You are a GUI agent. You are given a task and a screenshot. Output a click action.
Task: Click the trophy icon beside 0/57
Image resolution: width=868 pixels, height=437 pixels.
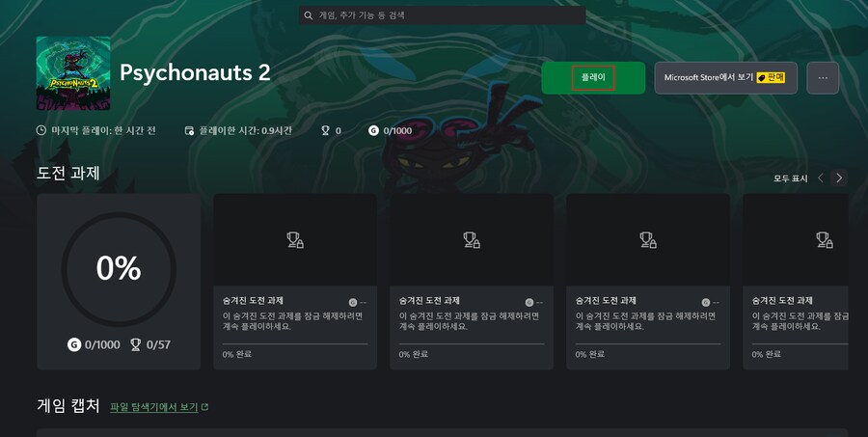pos(136,344)
